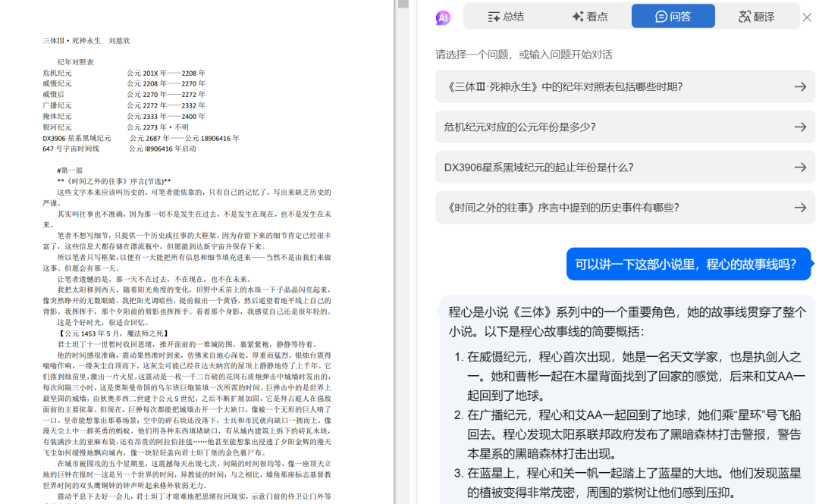Click the #第一部 heading
The height and width of the screenshot is (504, 819).
point(70,171)
